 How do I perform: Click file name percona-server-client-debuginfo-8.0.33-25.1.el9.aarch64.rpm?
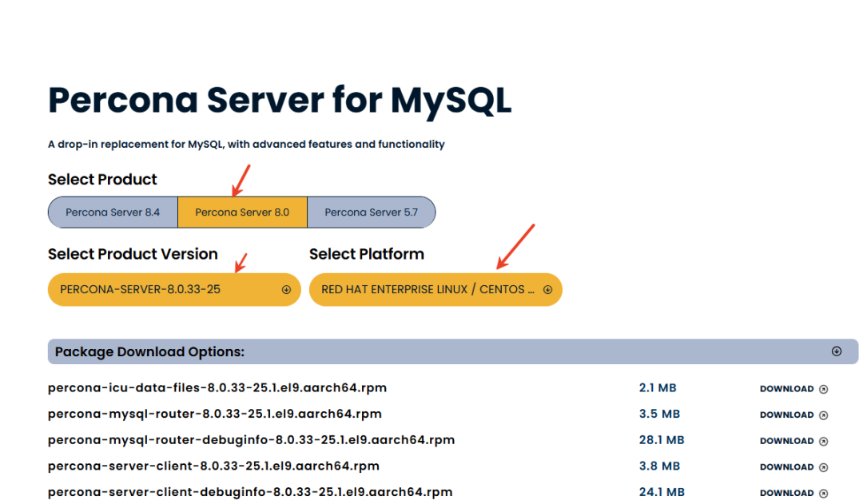click(x=250, y=492)
